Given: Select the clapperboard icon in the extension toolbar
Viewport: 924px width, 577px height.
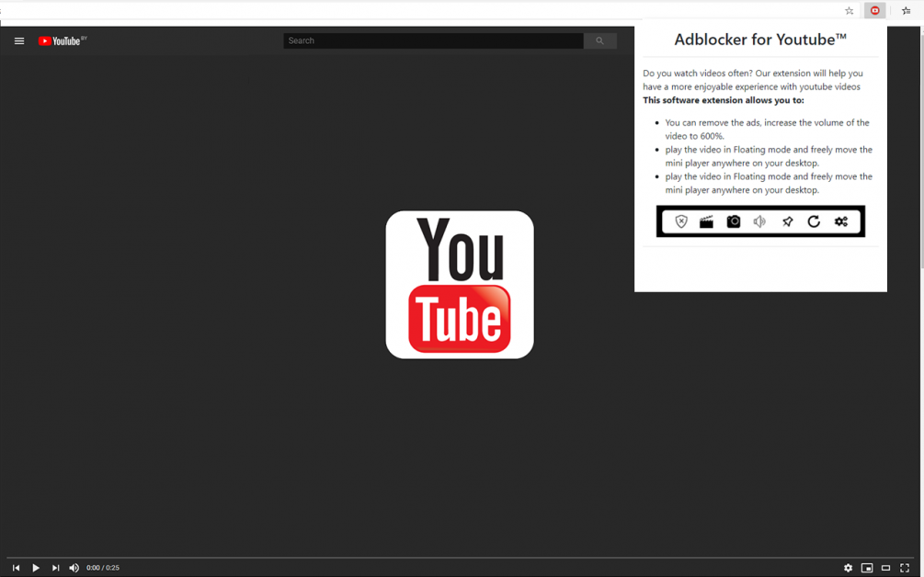Looking at the screenshot, I should pyautogui.click(x=706, y=221).
